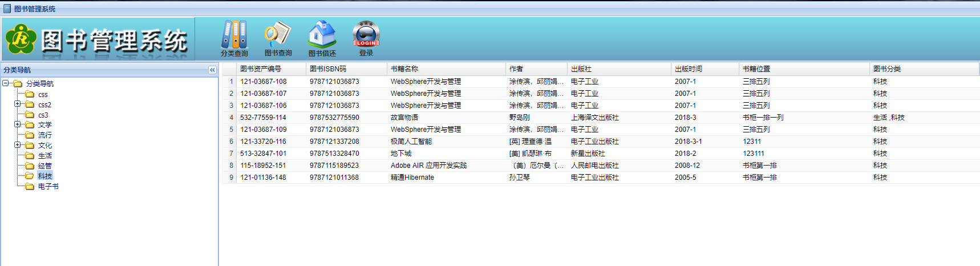Click the css2 folder icon
The image size is (980, 266).
pos(30,104)
